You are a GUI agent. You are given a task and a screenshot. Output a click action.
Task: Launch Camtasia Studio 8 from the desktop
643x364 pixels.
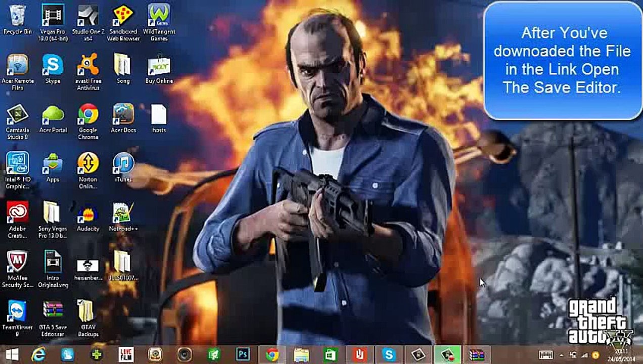pos(18,121)
